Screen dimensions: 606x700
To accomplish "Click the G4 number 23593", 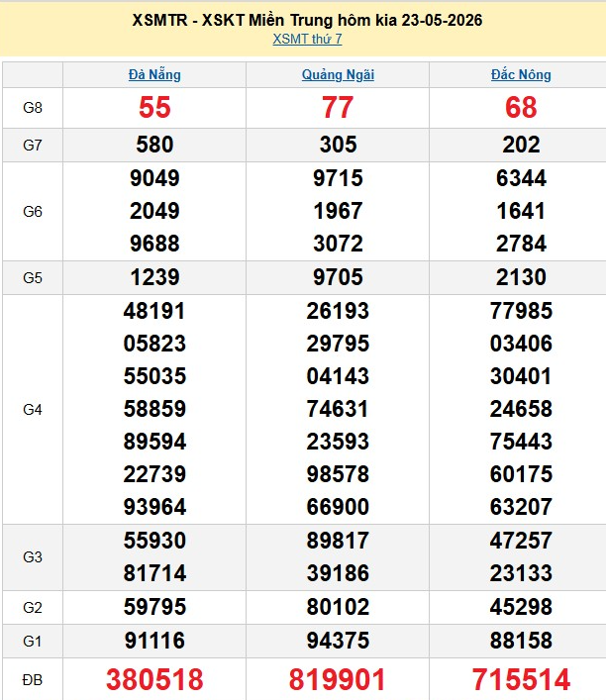I will click(338, 442).
